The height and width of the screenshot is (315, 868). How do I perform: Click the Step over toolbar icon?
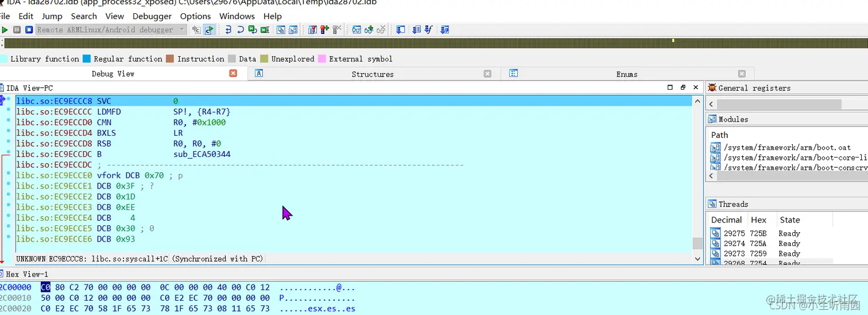[241, 29]
